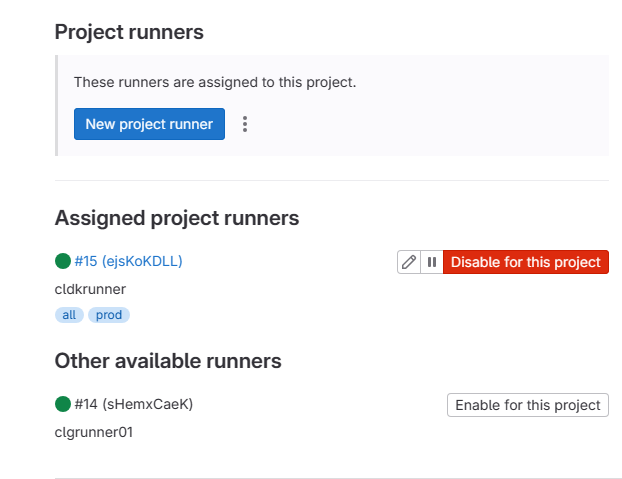Click the Other available runners heading
This screenshot has height=479, width=622.
coord(168,361)
